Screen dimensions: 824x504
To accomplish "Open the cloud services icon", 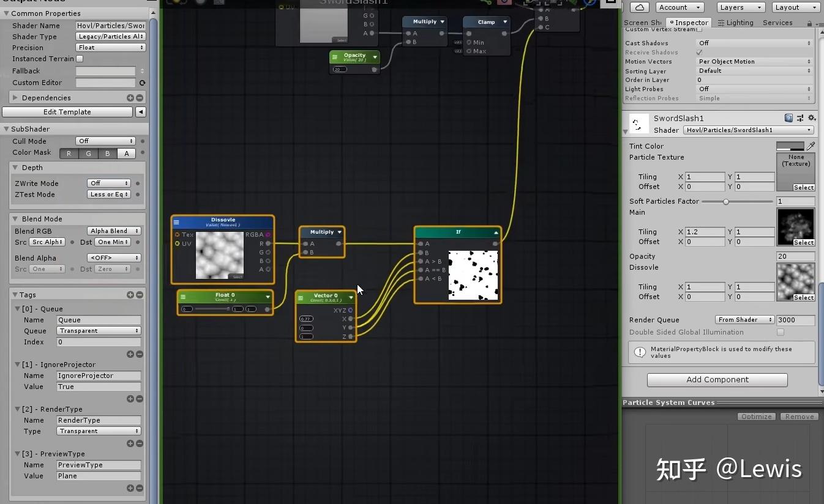I will (639, 7).
